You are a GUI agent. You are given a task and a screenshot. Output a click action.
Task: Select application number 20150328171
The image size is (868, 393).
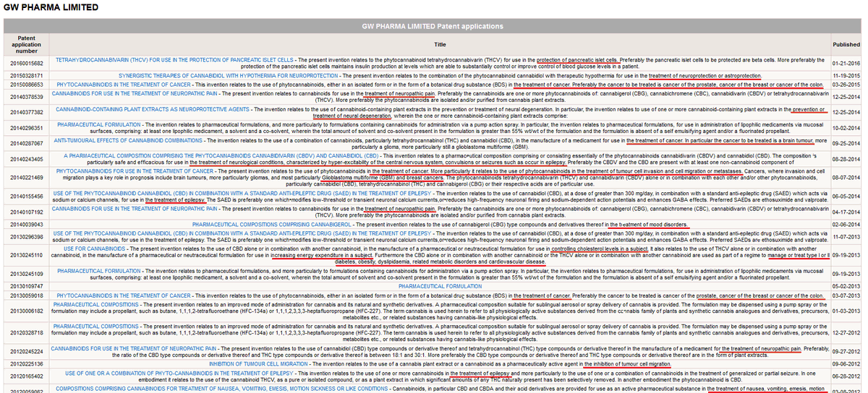click(x=27, y=75)
